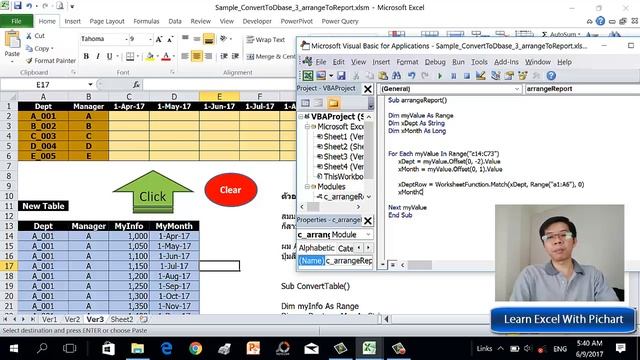
Task: Click Format Painter in Excel ribbon
Action: 51,60
